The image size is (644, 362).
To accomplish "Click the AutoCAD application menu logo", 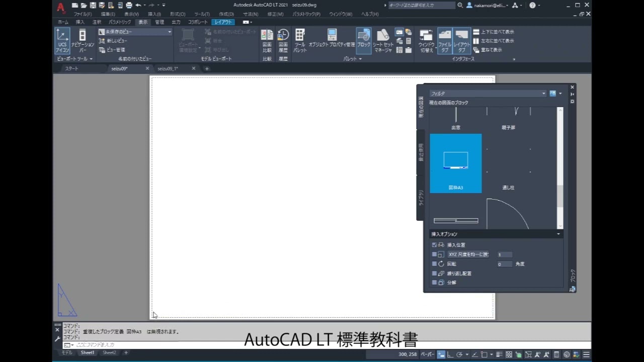I will (x=60, y=8).
